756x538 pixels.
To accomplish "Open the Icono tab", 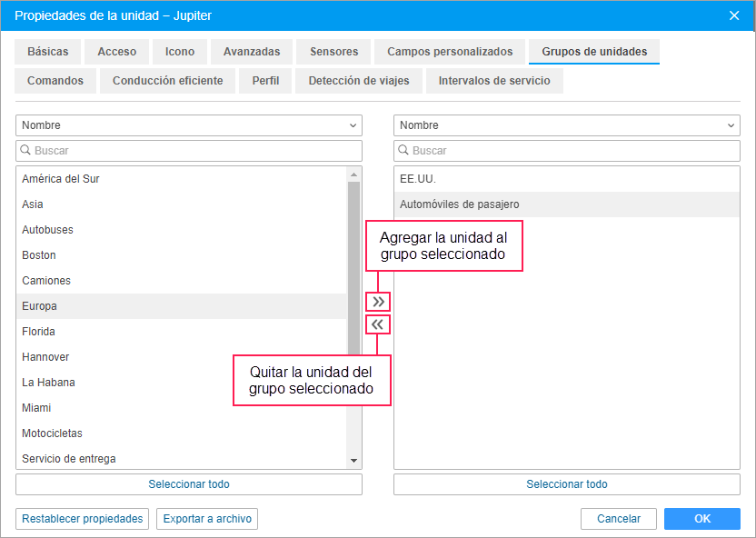I will pos(180,52).
